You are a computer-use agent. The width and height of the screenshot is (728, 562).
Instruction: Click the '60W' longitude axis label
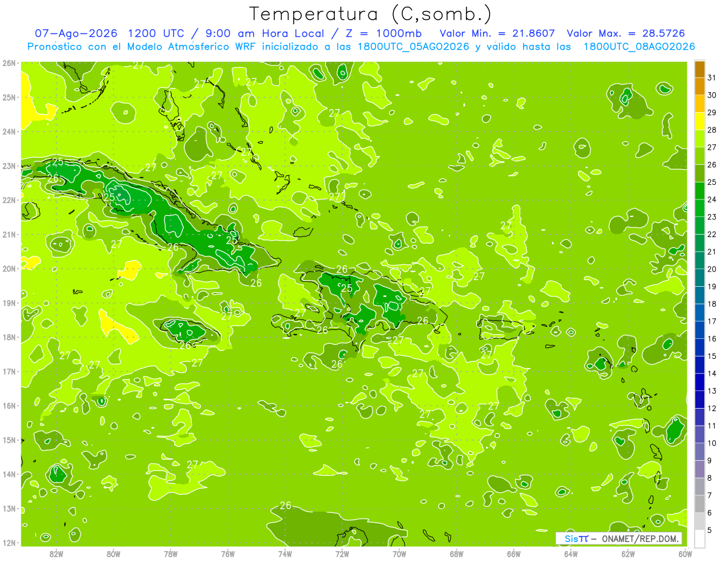pyautogui.click(x=685, y=554)
